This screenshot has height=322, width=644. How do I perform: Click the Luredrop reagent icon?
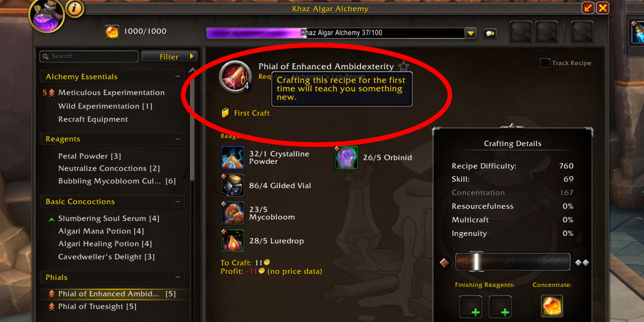click(x=233, y=241)
